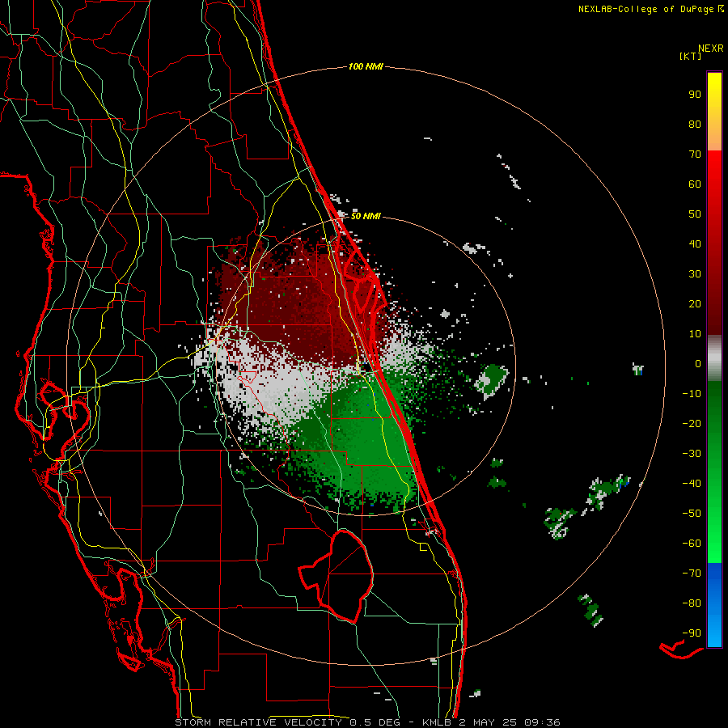Image resolution: width=728 pixels, height=728 pixels.
Task: Click the Storm Relative Velocity caption text
Action: 368,722
